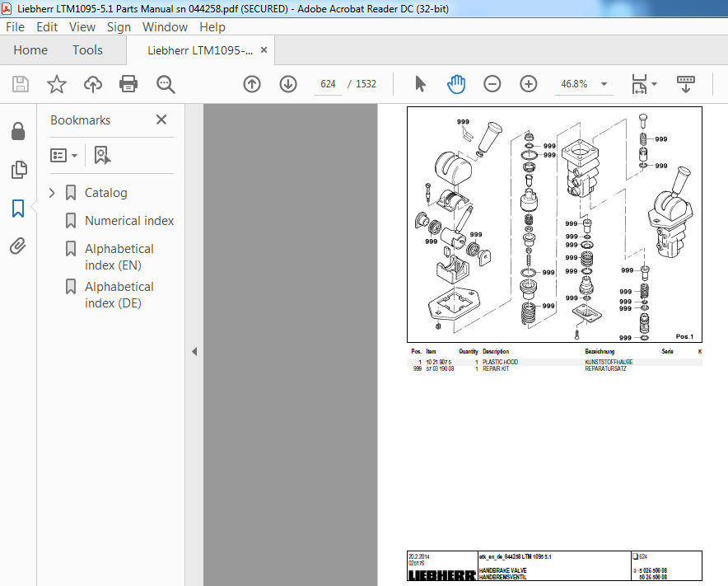Go to the next page
Viewport: 728px width, 586px height.
[x=288, y=84]
